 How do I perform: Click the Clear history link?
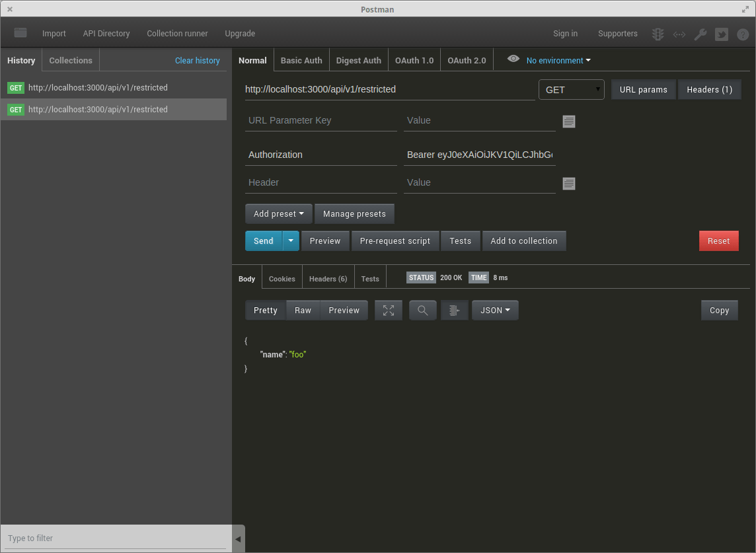point(197,61)
